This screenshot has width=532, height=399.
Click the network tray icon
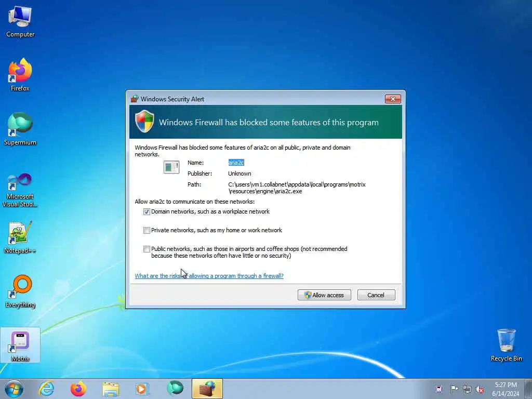[x=467, y=389]
